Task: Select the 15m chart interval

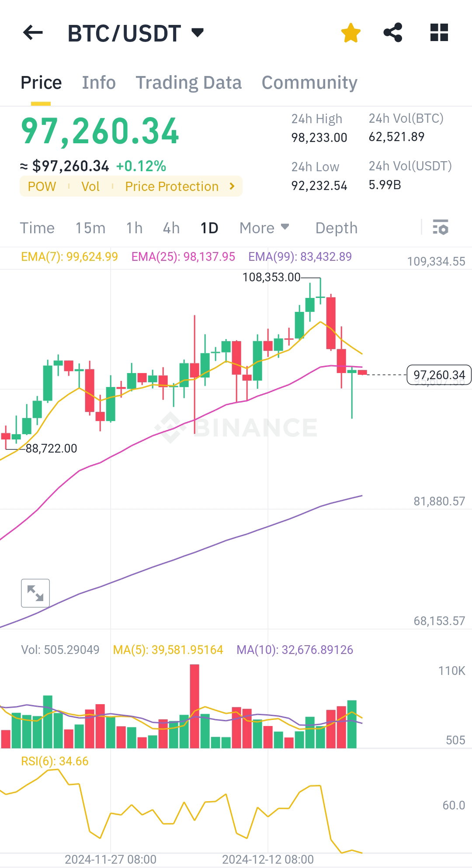Action: [90, 228]
